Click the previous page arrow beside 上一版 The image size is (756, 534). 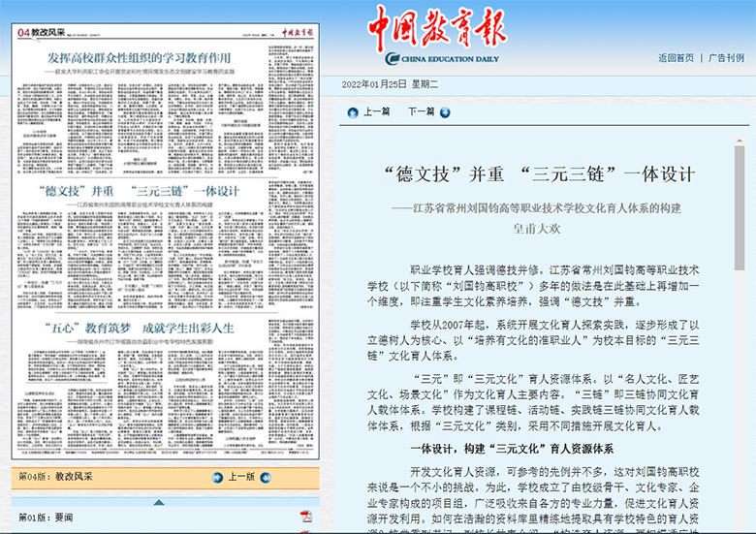click(x=217, y=478)
